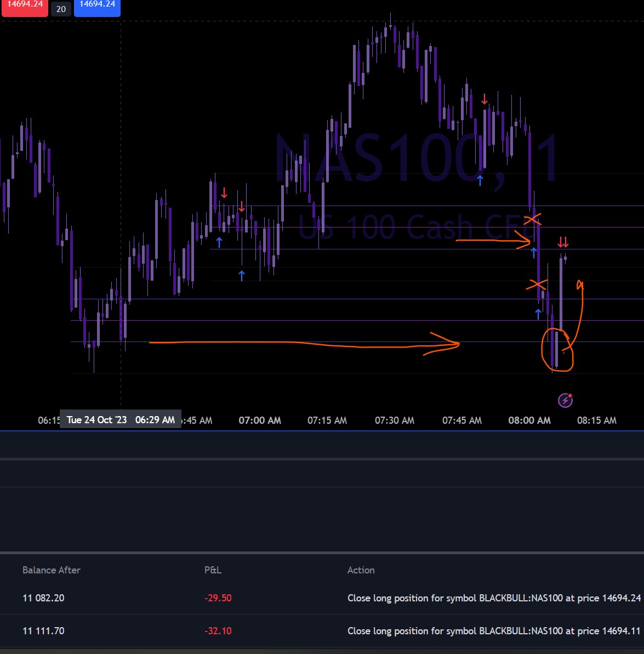Click the 07:45 AM time axis label

461,420
